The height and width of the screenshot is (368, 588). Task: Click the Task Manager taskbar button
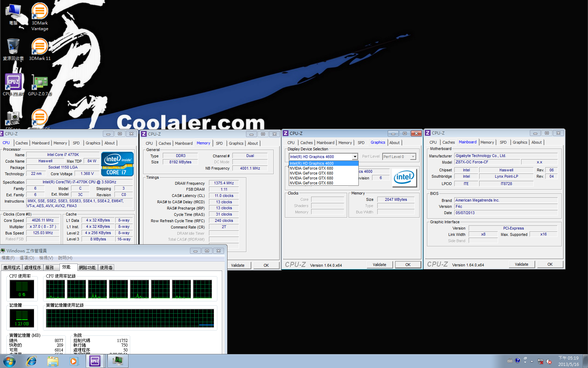pyautogui.click(x=118, y=361)
